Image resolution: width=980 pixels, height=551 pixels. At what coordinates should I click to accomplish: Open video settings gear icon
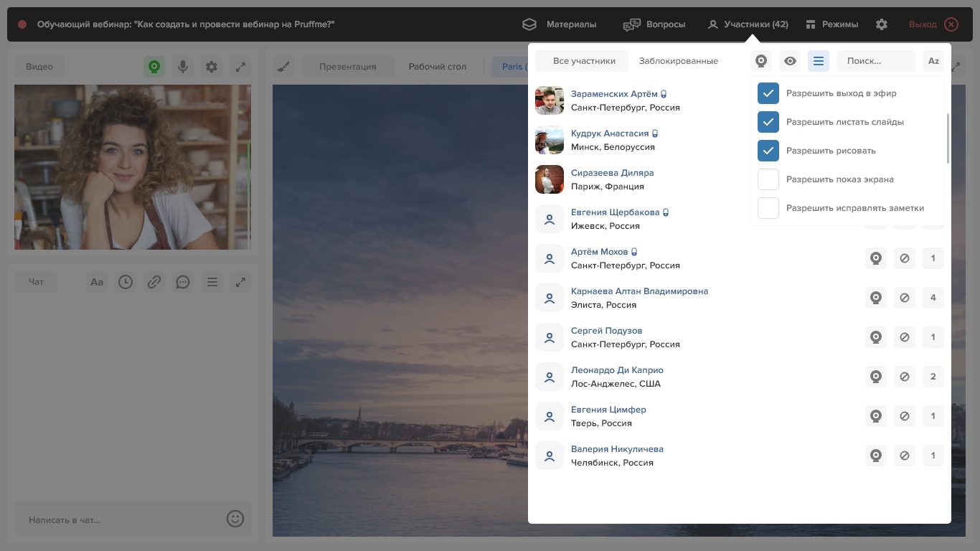tap(212, 67)
